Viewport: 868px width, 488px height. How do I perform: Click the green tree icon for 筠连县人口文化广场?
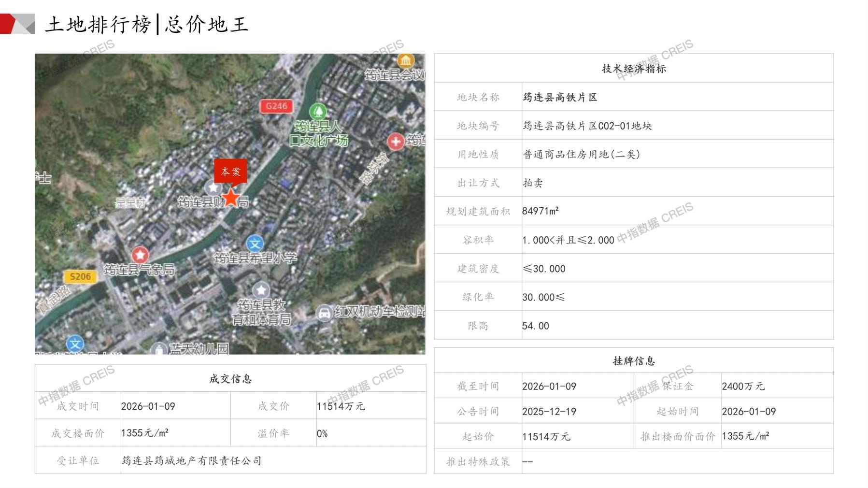317,112
